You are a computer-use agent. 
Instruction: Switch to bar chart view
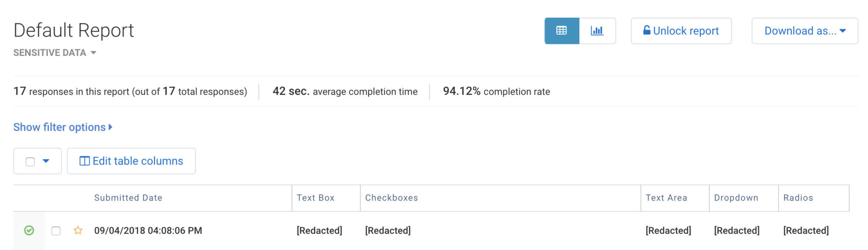(x=597, y=31)
